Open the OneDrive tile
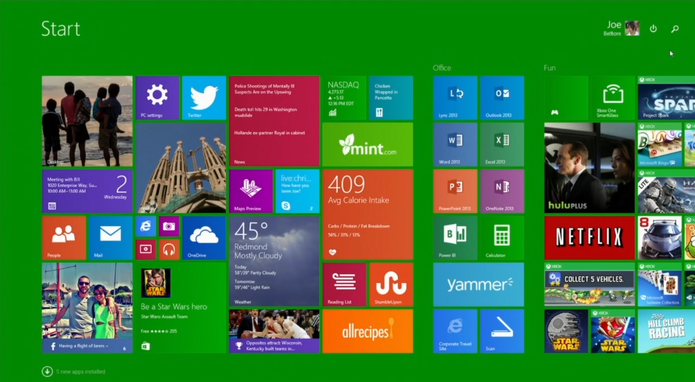The image size is (695, 382). (204, 238)
